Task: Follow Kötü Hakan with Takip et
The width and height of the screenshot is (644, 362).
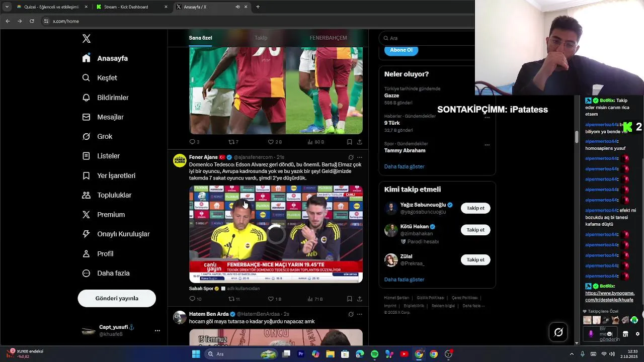Action: (x=475, y=230)
